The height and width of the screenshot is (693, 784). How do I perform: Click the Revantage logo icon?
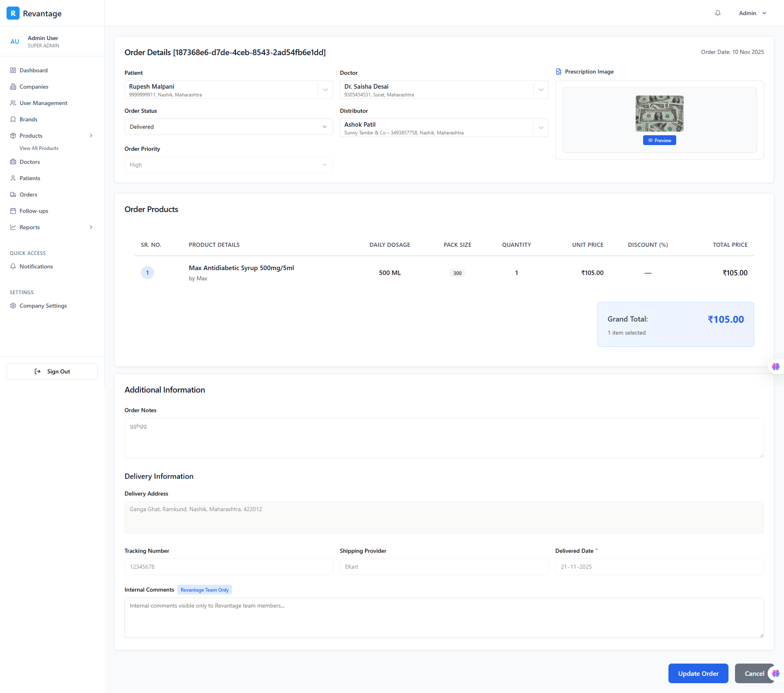(x=13, y=13)
